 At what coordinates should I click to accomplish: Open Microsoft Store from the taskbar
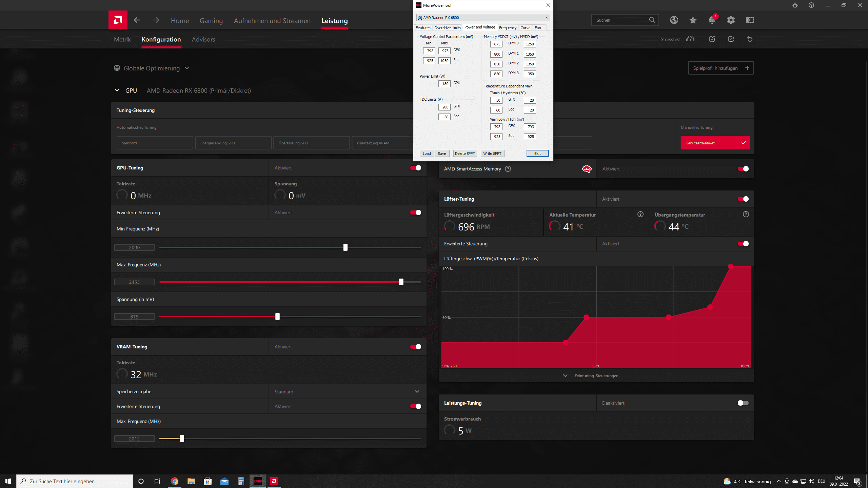[208, 481]
